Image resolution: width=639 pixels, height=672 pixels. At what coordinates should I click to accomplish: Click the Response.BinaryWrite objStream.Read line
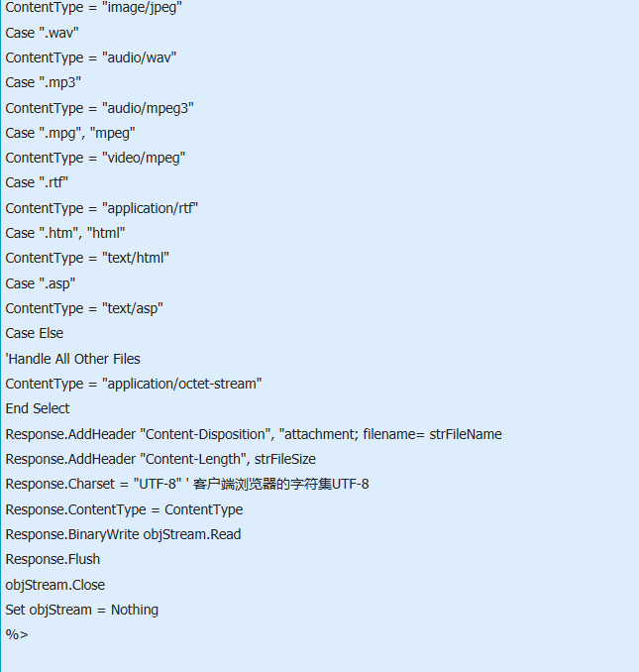click(x=123, y=535)
